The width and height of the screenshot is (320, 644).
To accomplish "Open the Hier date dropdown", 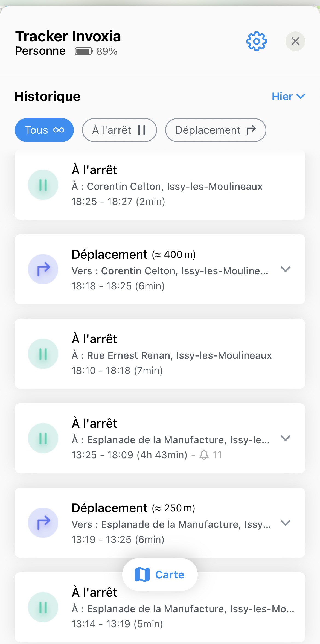I will tap(289, 96).
